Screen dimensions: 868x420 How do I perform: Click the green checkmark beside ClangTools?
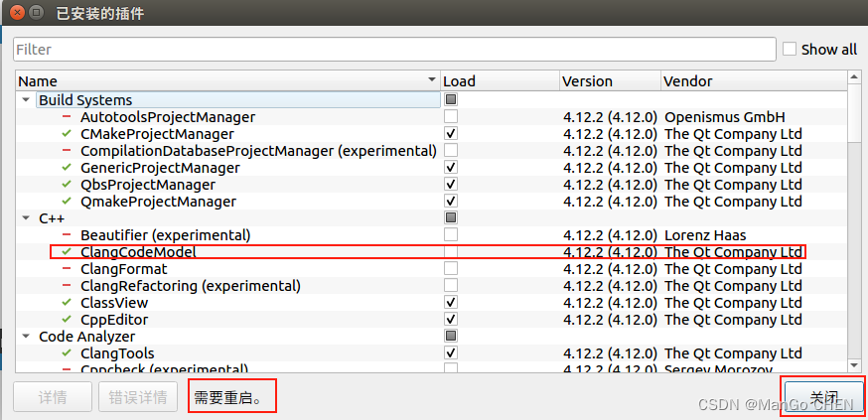point(67,353)
